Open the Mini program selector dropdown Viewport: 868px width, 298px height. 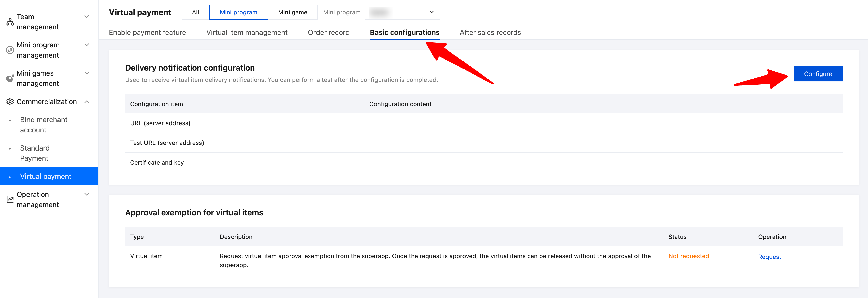tap(402, 12)
